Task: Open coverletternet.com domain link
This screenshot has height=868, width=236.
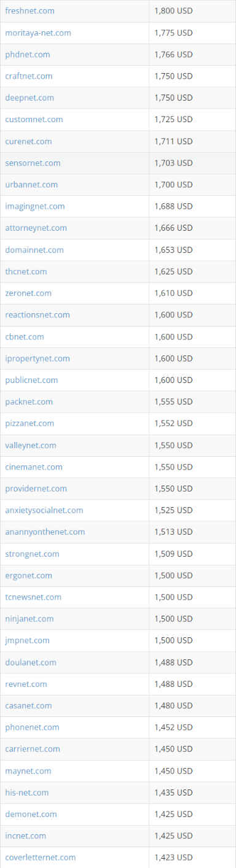Action: pyautogui.click(x=41, y=857)
